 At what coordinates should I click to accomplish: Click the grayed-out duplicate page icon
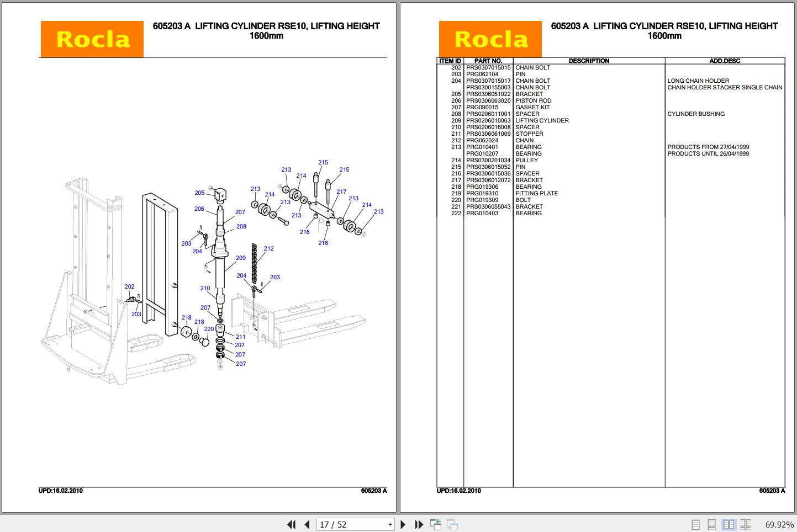click(x=452, y=524)
